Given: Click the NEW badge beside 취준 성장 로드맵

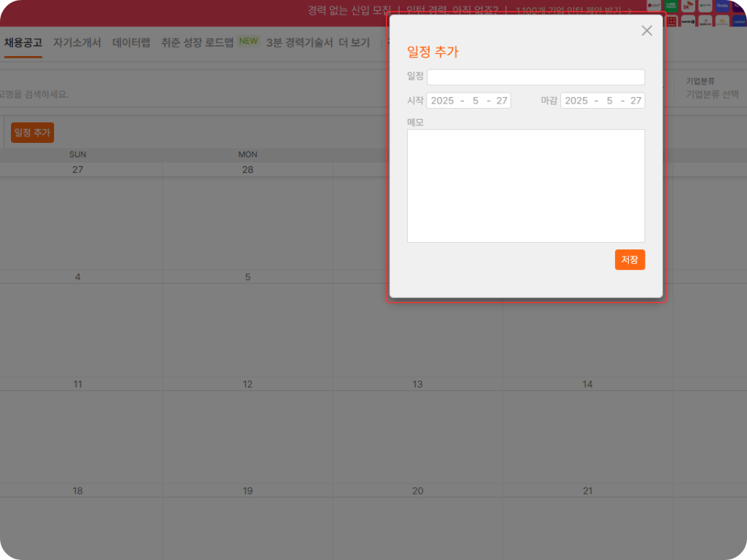Looking at the screenshot, I should click(247, 42).
